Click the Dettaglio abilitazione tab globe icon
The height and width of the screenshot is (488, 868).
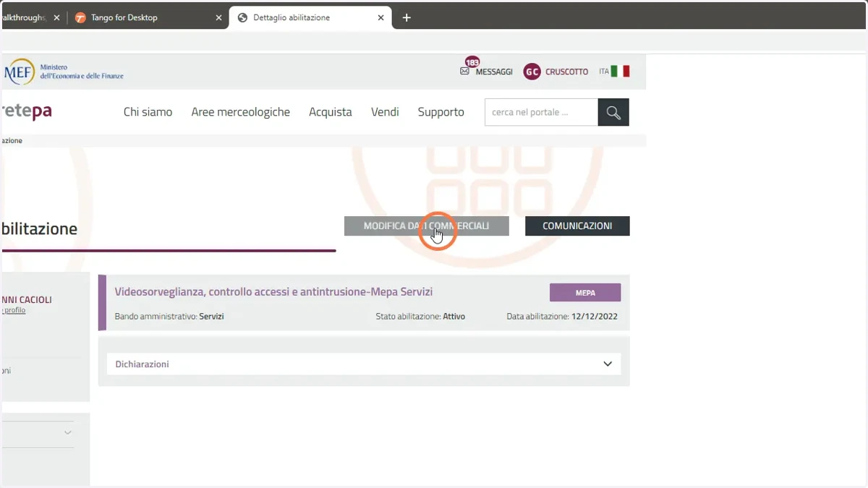tap(242, 17)
